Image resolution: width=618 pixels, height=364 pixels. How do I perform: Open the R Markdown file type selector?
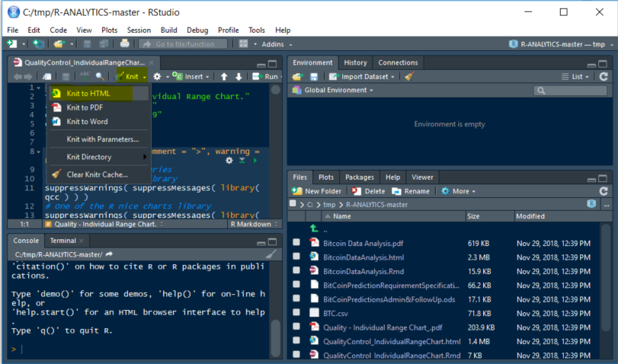pos(255,224)
